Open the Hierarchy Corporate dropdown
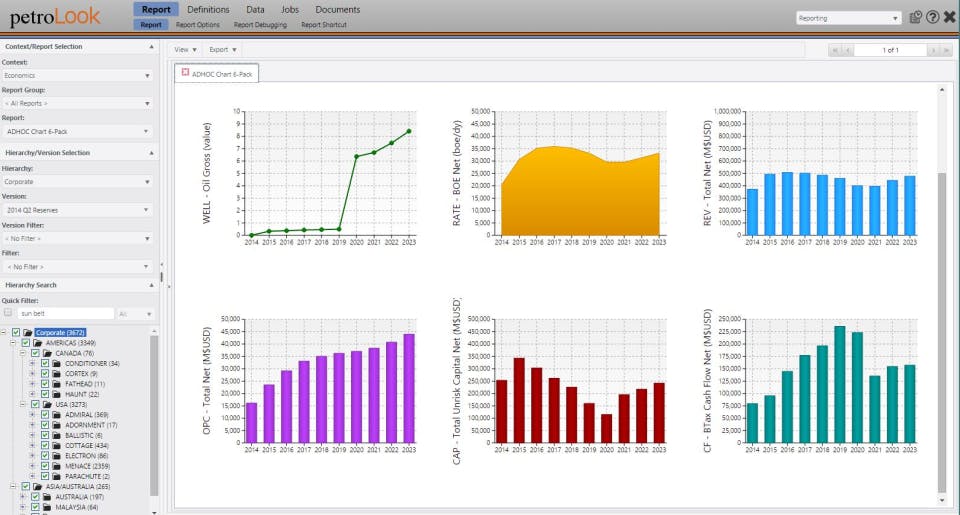The width and height of the screenshot is (960, 515). [77, 182]
